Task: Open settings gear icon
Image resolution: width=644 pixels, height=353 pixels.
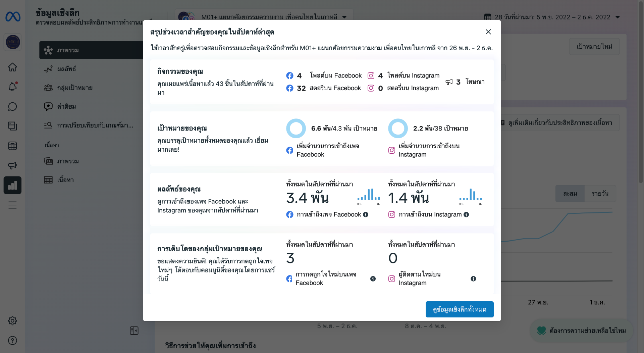Action: point(12,321)
